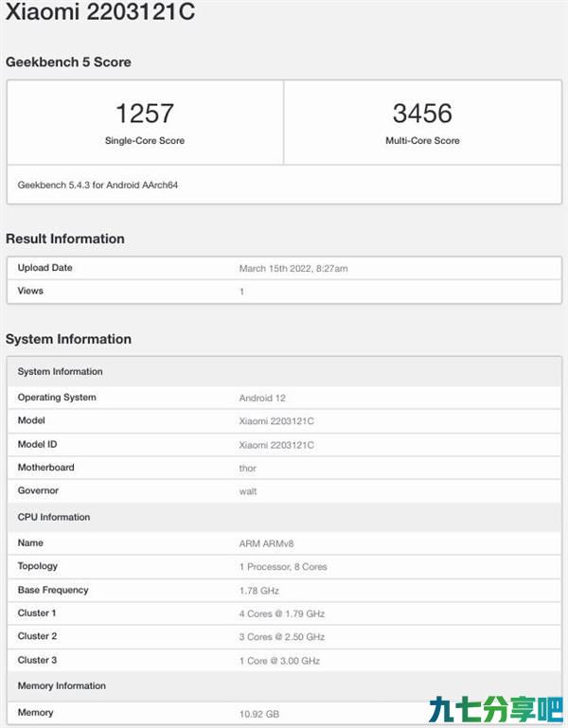
Task: Click the 'Multi-Core Score' label
Action: [x=422, y=141]
